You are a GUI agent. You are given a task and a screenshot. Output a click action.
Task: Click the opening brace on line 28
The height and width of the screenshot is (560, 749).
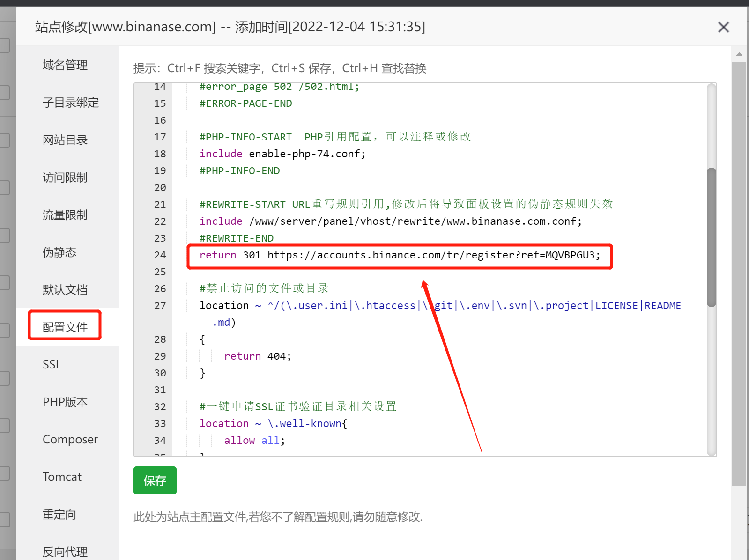click(202, 339)
